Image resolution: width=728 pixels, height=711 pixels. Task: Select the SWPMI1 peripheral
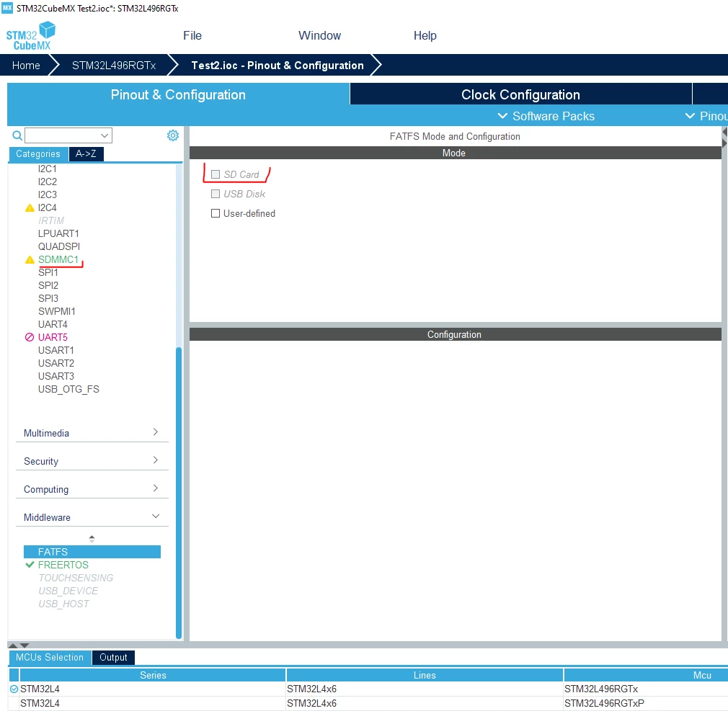pos(57,311)
